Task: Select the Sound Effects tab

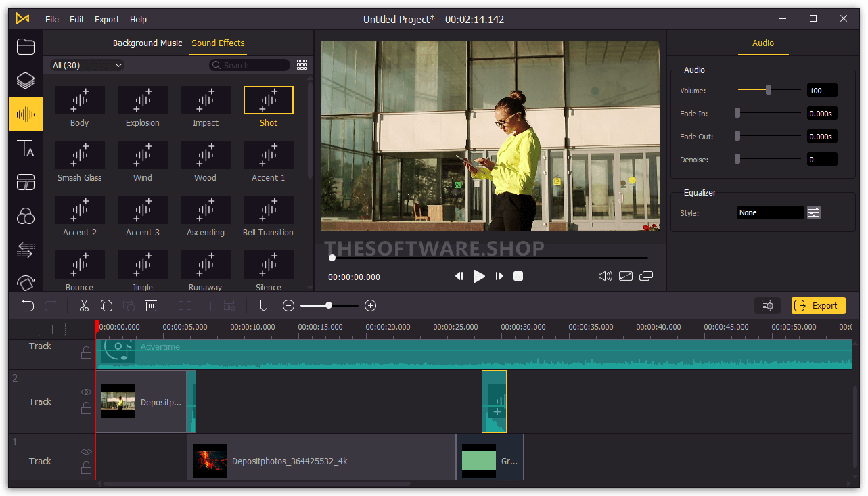Action: point(218,43)
